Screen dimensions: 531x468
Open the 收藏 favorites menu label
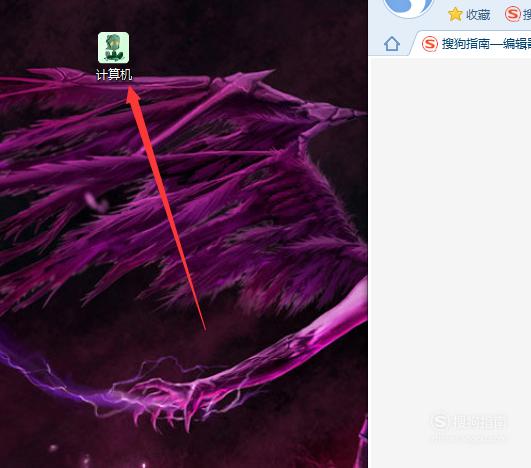tap(478, 15)
